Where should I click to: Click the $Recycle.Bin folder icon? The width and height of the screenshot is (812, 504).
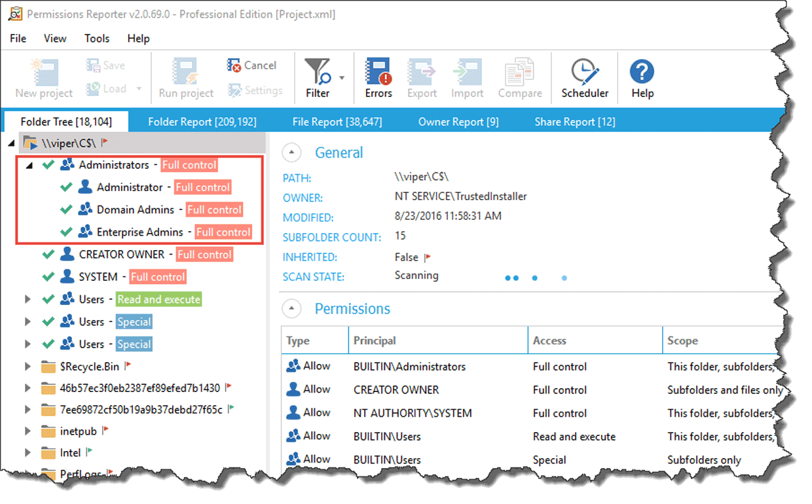click(x=48, y=366)
